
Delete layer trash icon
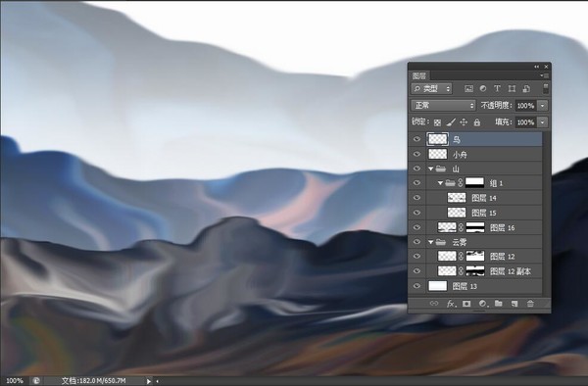[x=530, y=304]
